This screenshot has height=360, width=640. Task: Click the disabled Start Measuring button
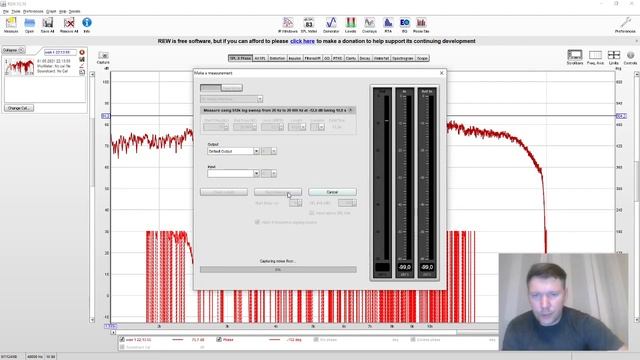point(278,192)
